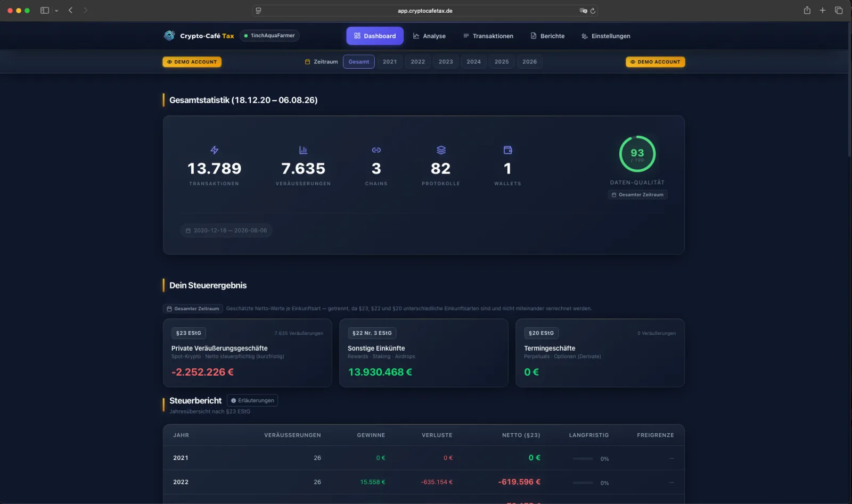
Task: Click the translate icon in address bar
Action: pyautogui.click(x=583, y=11)
